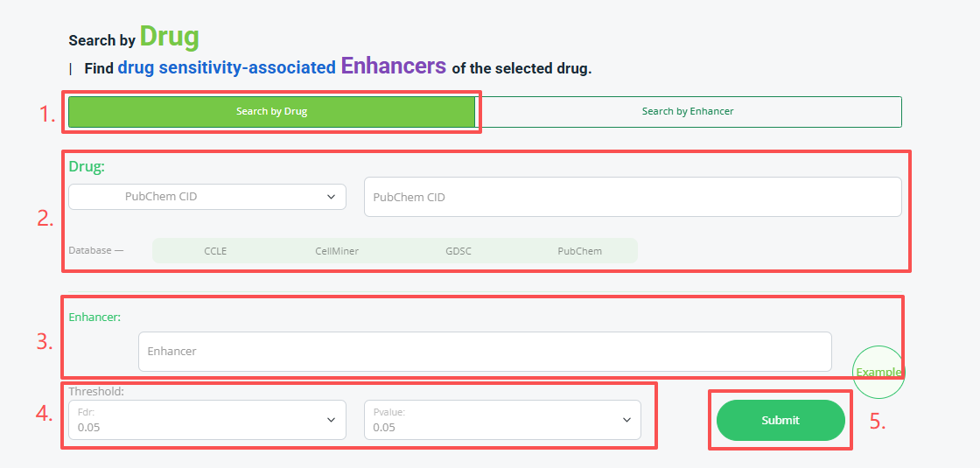Click the Pvalue dropdown chevron arrow
The height and width of the screenshot is (468, 980).
click(x=626, y=420)
